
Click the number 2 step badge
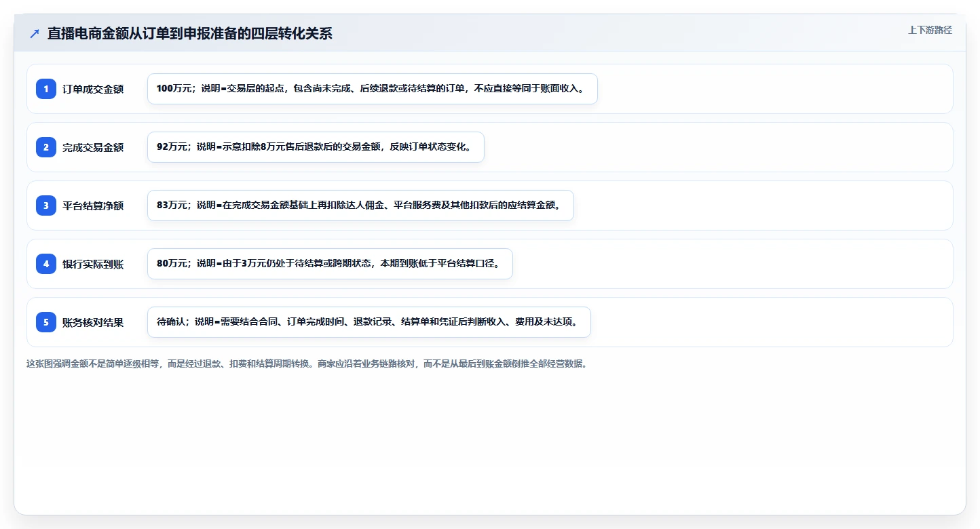tap(46, 147)
